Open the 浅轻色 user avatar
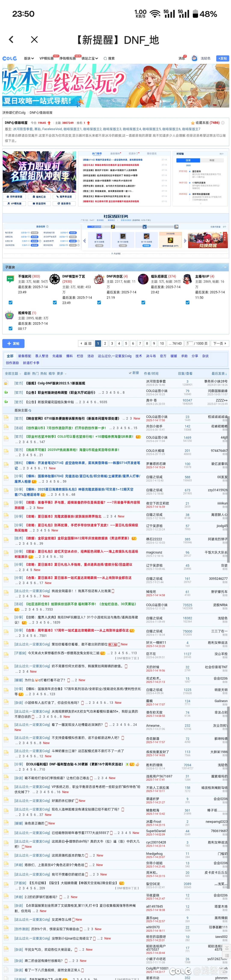Screen dimensions: 231x980 tap(194, 58)
